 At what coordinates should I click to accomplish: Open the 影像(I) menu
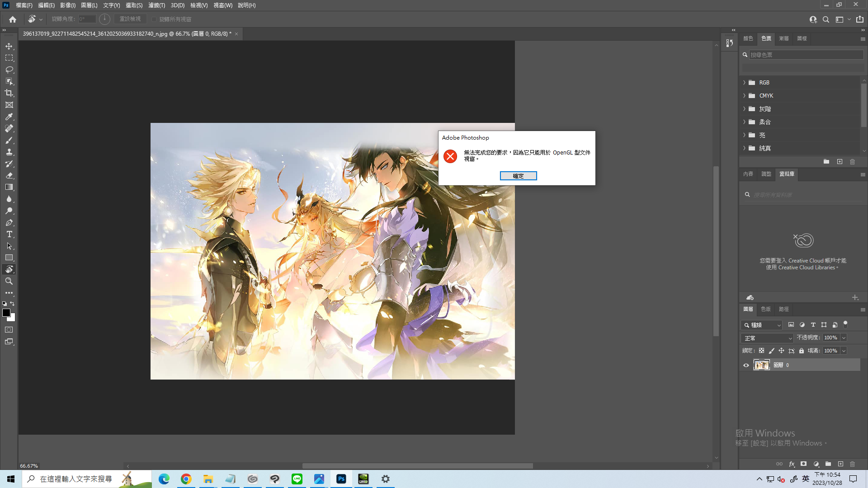tap(68, 5)
